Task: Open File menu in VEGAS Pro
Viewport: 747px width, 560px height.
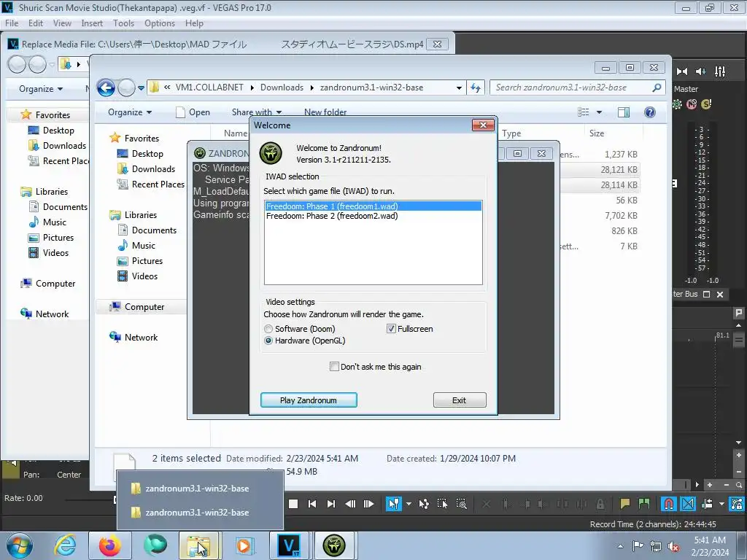Action: 12,23
